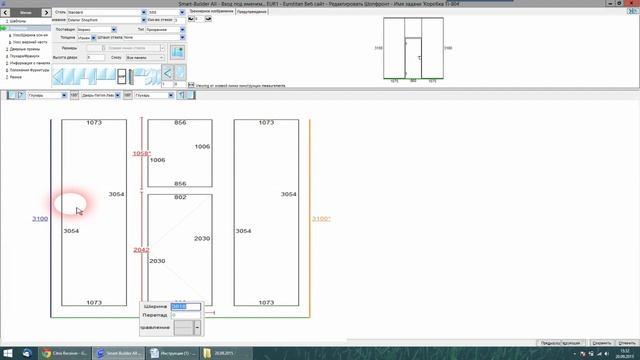
Task: Go back with the left arrow navigation button
Action: tap(5, 13)
